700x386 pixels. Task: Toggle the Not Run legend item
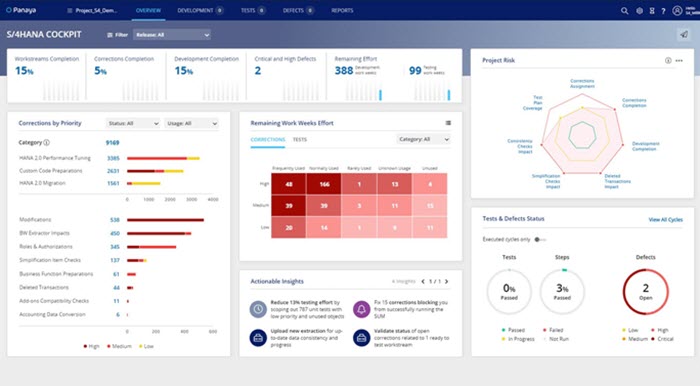556,339
